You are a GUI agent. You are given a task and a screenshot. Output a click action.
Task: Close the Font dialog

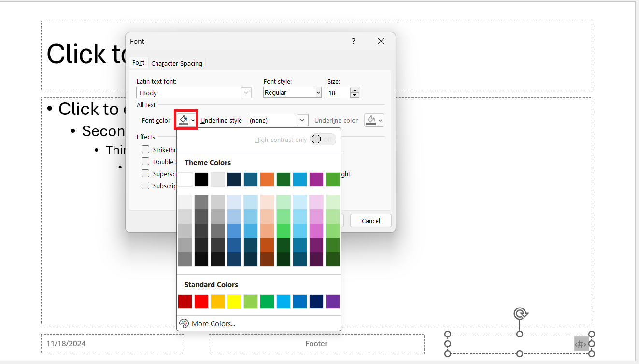tap(381, 42)
